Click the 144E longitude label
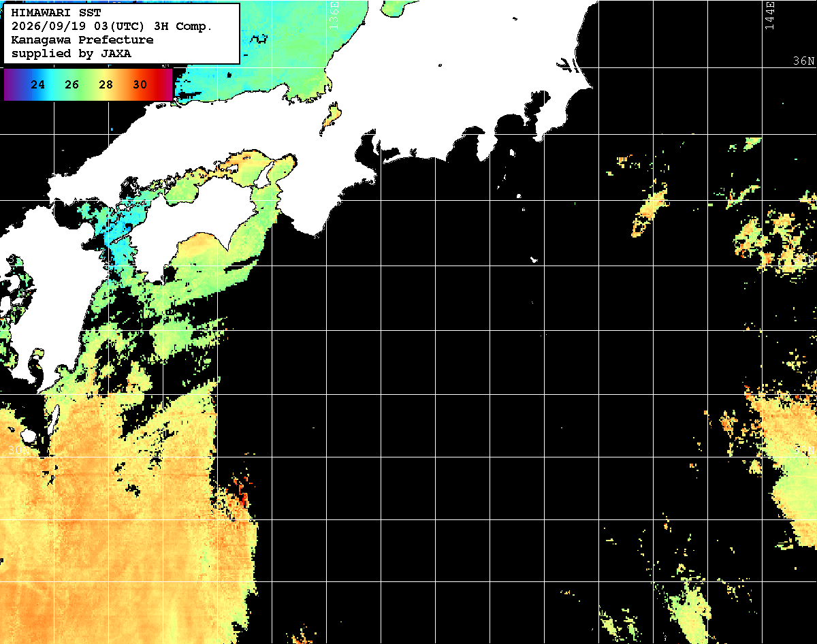 (769, 15)
